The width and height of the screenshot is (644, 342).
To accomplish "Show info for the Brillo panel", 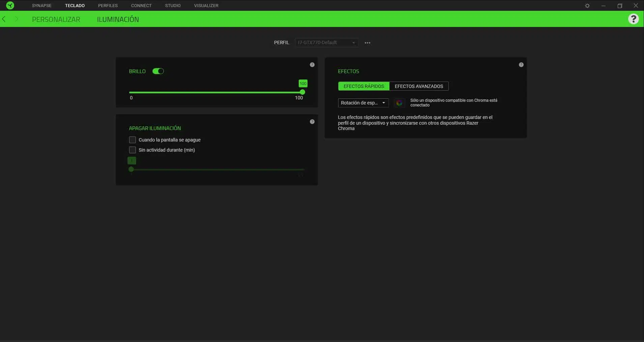I will [x=312, y=65].
